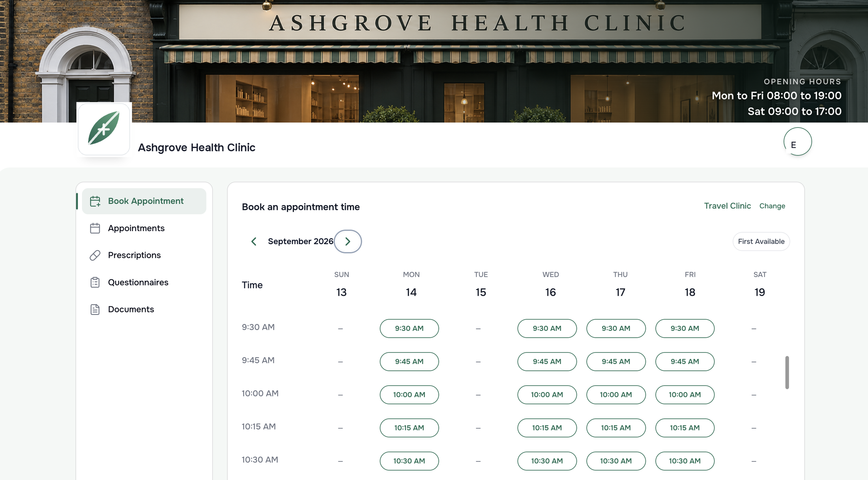Open Appointments in sidebar
This screenshot has width=868, height=480.
click(144, 228)
